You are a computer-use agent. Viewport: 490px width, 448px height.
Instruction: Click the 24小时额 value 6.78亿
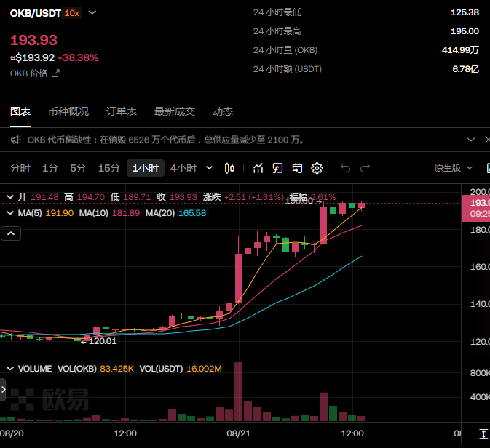coord(466,69)
